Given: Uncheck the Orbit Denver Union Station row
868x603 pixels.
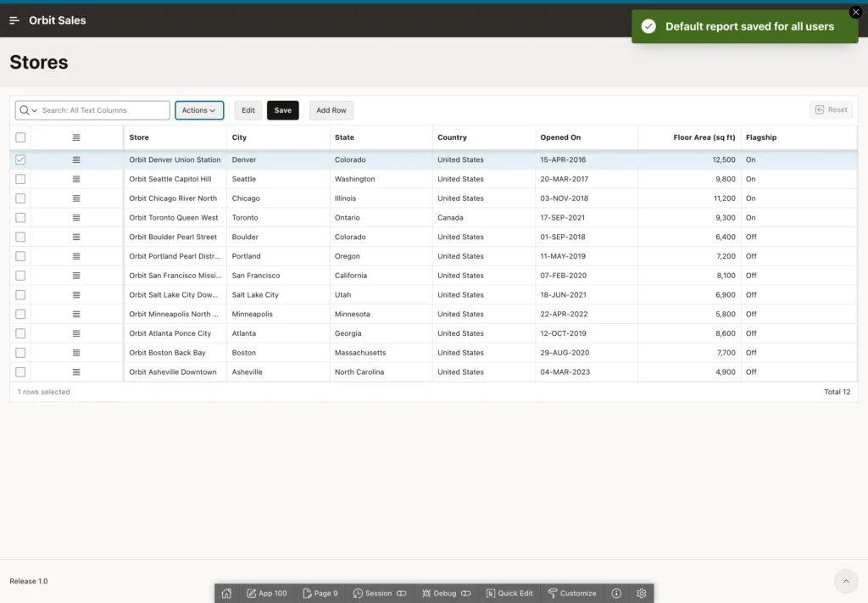Looking at the screenshot, I should click(20, 159).
